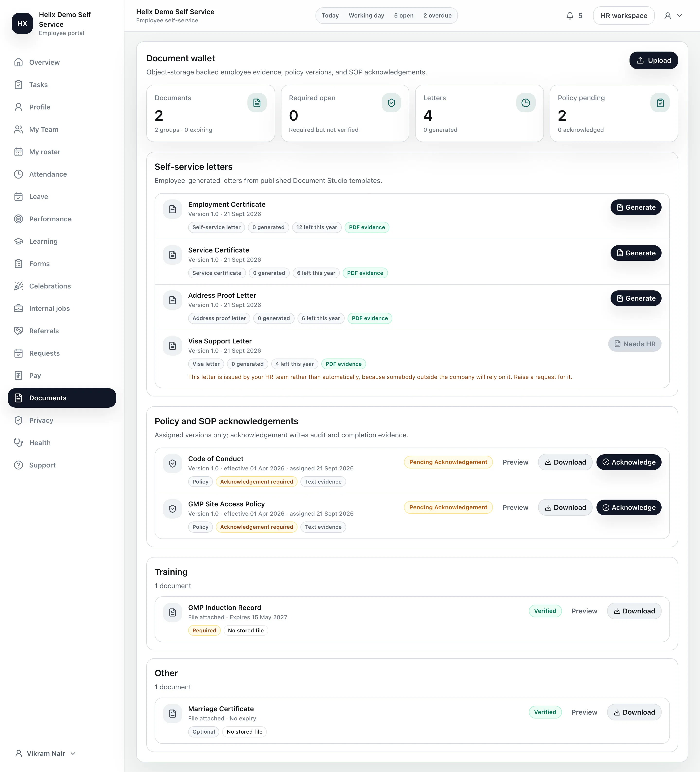Click the Policy pending clipboard icon
This screenshot has width=700, height=772.
(660, 103)
